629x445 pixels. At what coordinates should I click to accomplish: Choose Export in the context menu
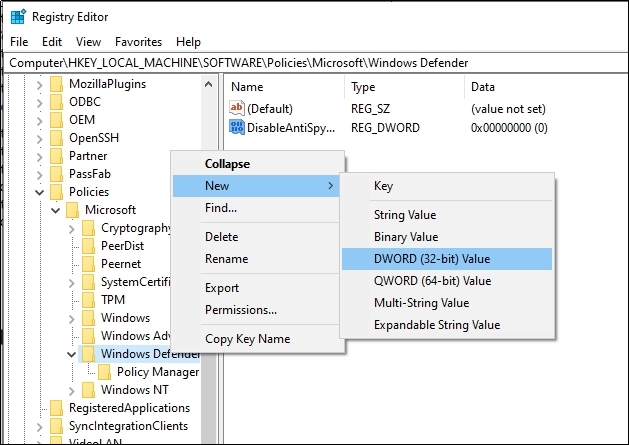(258, 288)
